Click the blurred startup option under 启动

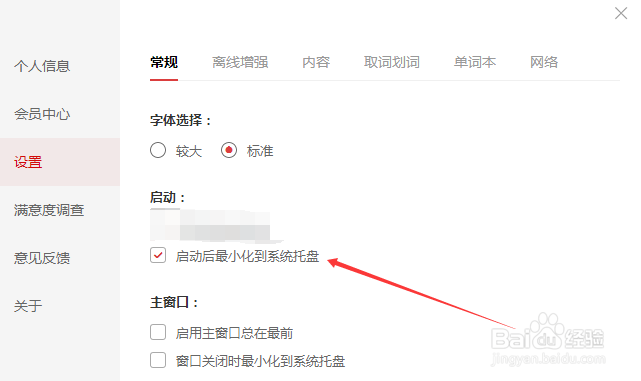pos(211,225)
